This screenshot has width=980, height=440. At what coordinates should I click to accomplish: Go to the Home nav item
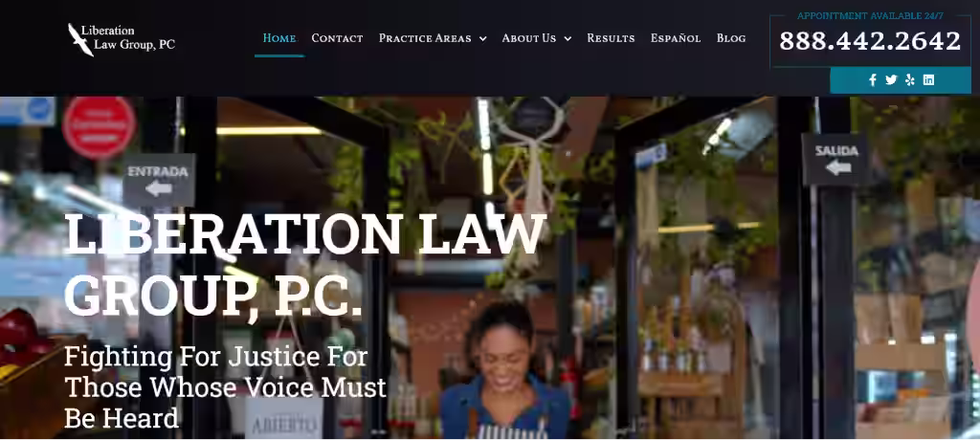279,38
